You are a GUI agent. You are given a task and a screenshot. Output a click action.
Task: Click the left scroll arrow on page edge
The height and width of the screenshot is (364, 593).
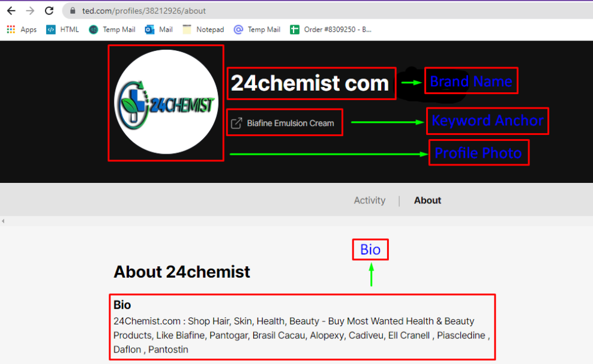tap(3, 221)
